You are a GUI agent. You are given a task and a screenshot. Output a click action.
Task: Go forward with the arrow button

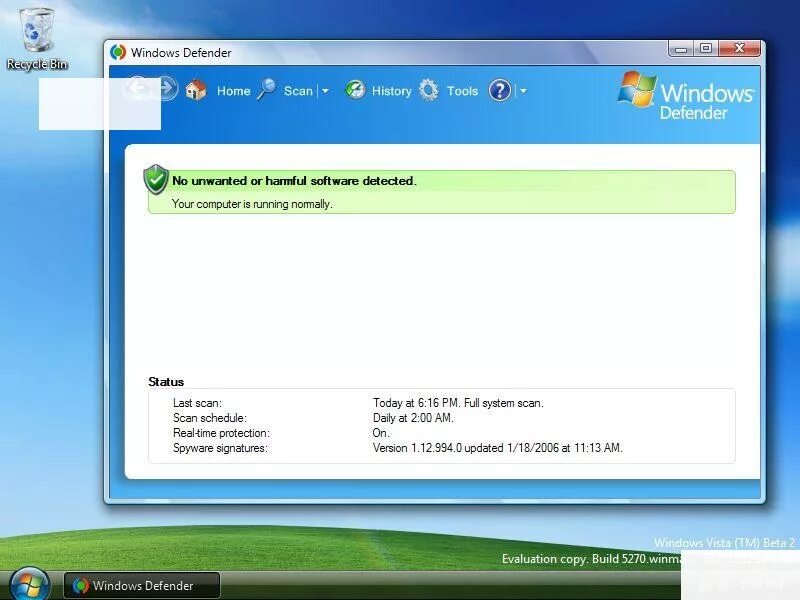click(x=167, y=88)
